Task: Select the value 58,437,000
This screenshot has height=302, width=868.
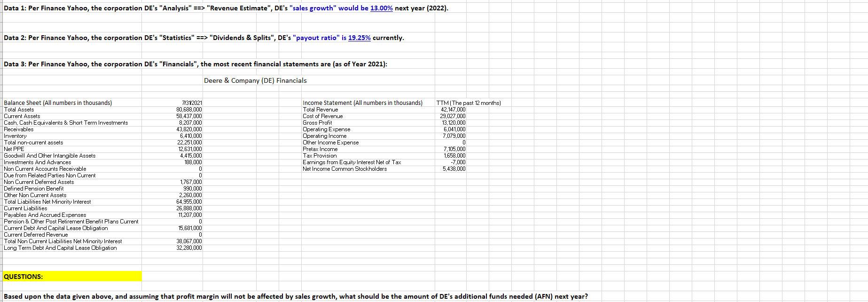Action: [x=189, y=116]
